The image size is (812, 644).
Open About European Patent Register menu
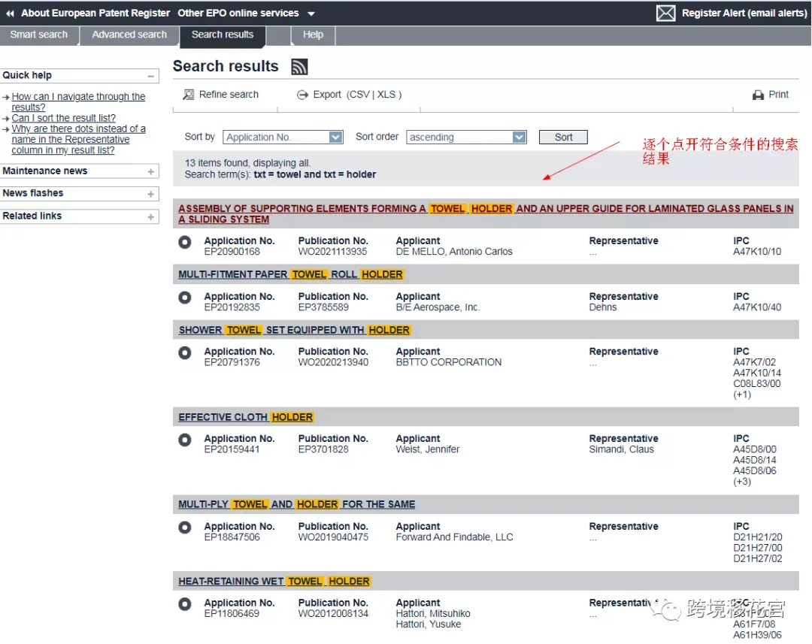(x=95, y=13)
